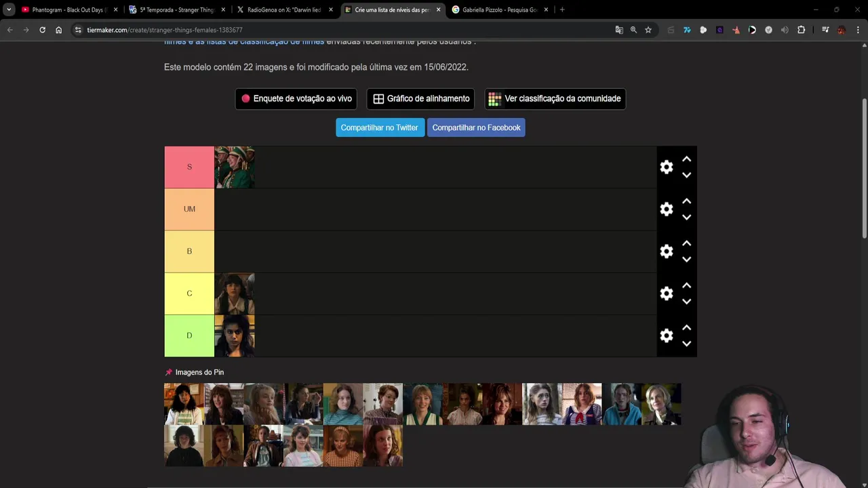The height and width of the screenshot is (488, 868).
Task: Open the page zoom magnifier icon
Action: coord(633,30)
